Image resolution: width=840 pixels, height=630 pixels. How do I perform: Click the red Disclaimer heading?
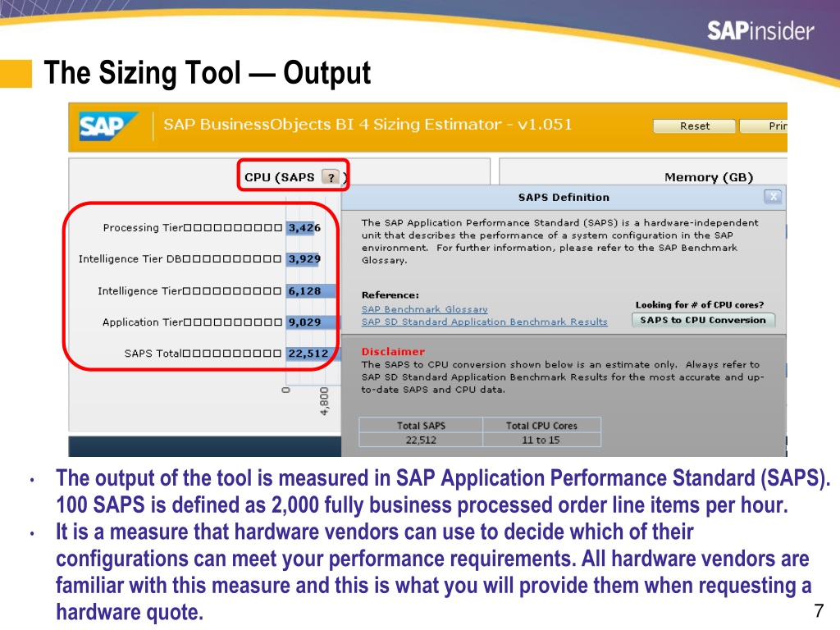coord(393,351)
